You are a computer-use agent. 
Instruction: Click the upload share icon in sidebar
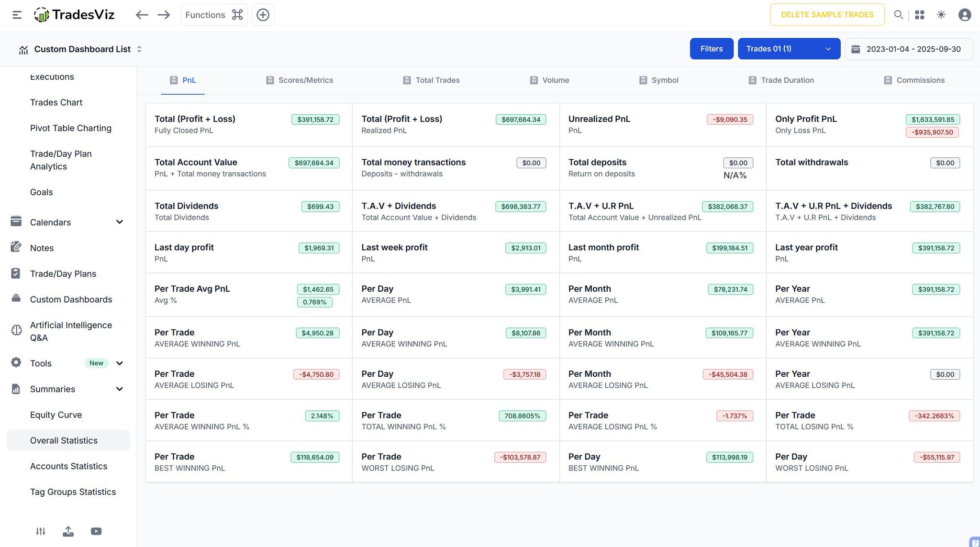point(68,531)
